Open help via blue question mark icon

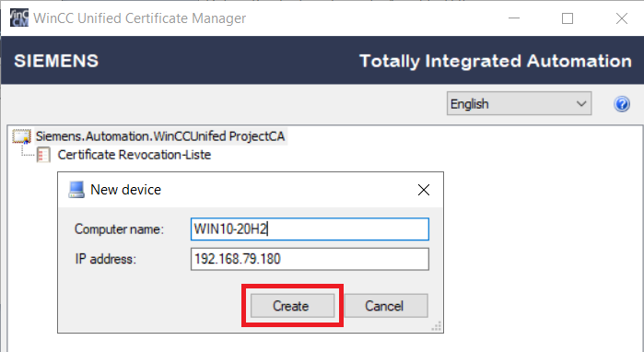pos(622,104)
